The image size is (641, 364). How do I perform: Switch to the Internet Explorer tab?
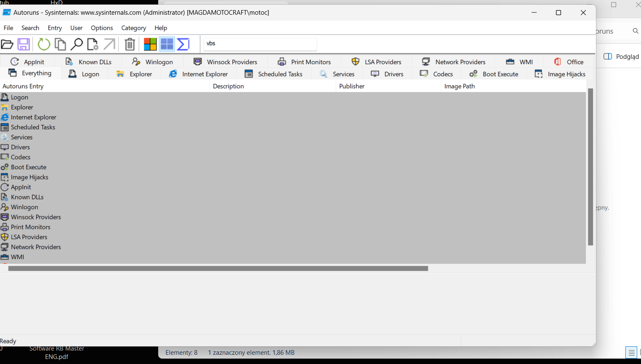click(198, 74)
